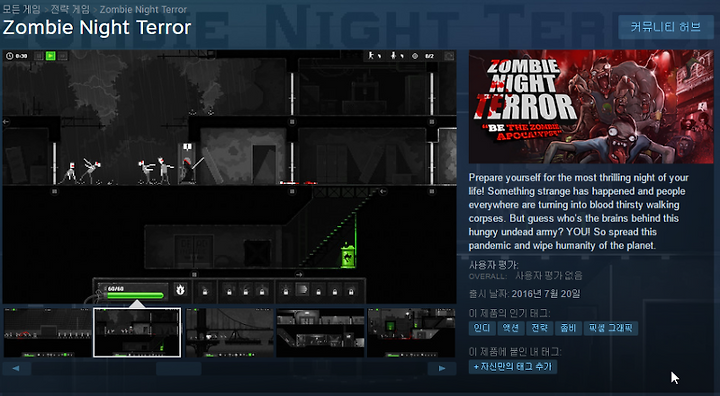This screenshot has height=396, width=720.
Task: Click the green 60/60 health bar
Action: [x=135, y=295]
